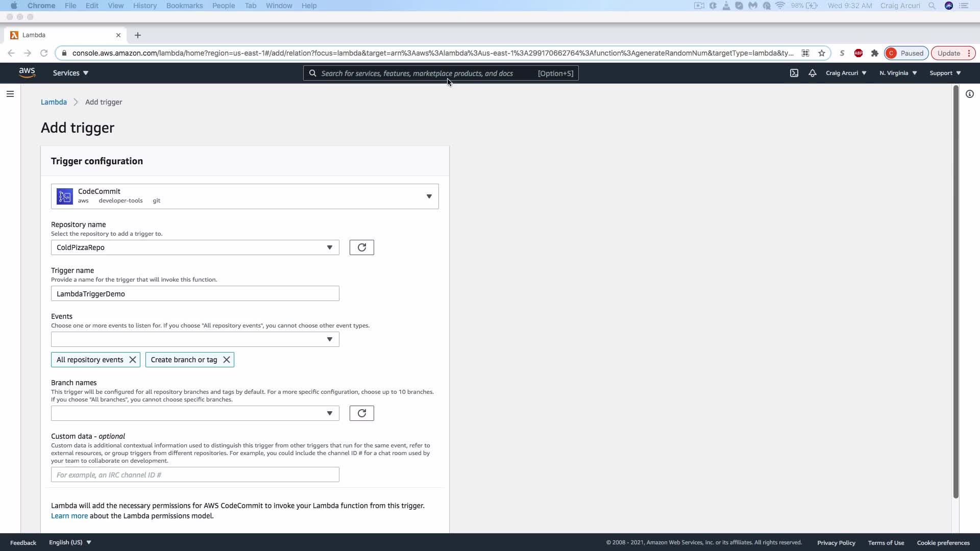Refresh the repository name list
The image size is (980, 551).
click(361, 247)
